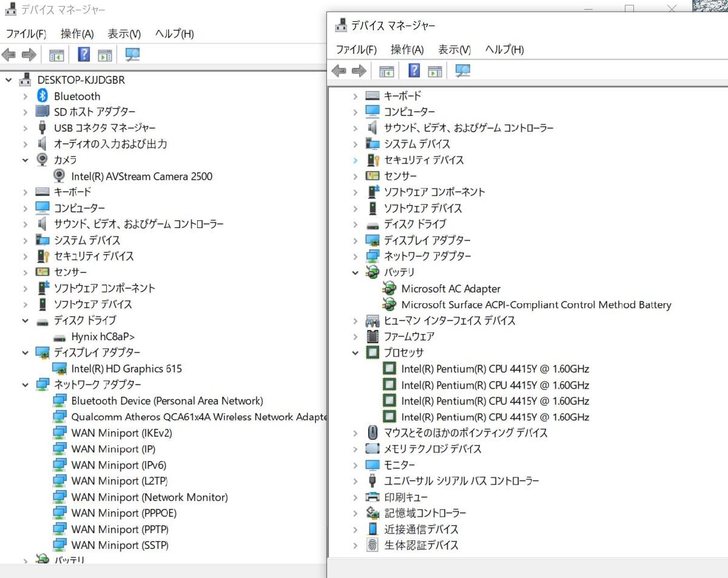Select WAN Miniport (IPv6)
Viewport: 728px width, 578px height.
118,465
